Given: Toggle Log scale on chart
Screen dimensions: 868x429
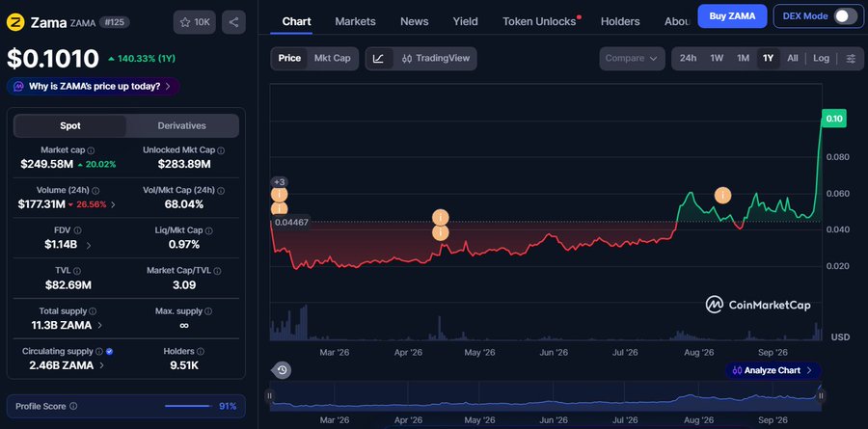Looking at the screenshot, I should (821, 58).
